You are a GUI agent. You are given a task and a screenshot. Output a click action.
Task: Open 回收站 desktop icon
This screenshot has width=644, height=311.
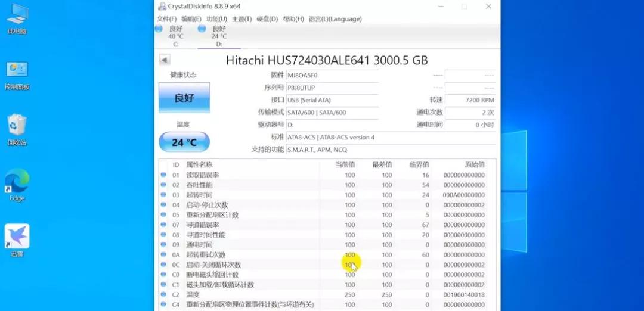coord(17,130)
